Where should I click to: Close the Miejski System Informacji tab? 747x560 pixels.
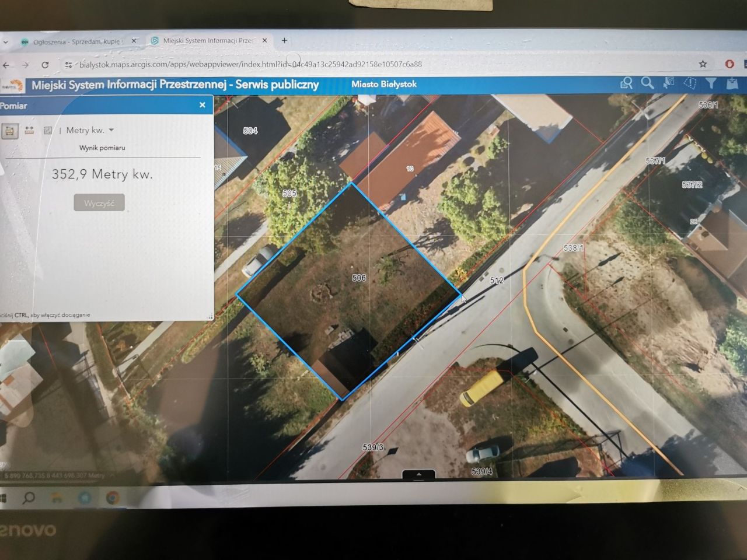[x=264, y=41]
